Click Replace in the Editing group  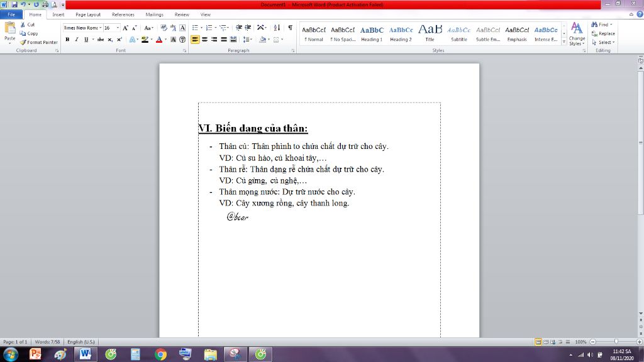click(603, 34)
